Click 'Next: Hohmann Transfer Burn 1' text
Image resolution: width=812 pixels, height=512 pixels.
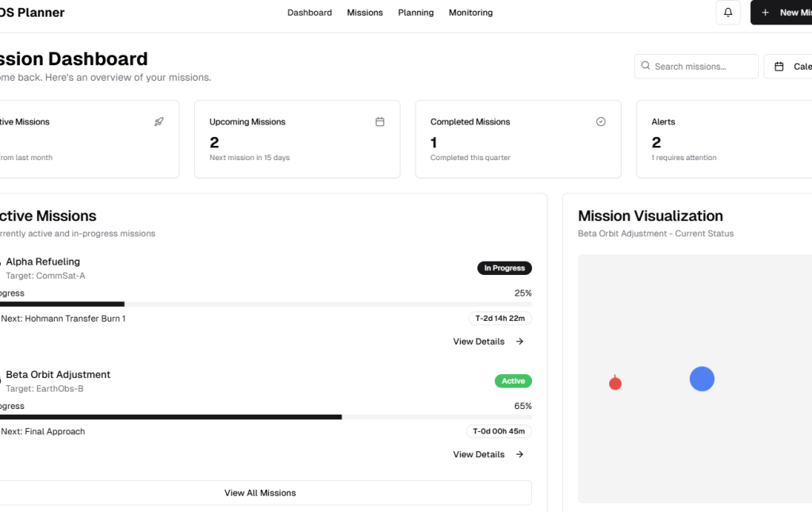tap(63, 319)
